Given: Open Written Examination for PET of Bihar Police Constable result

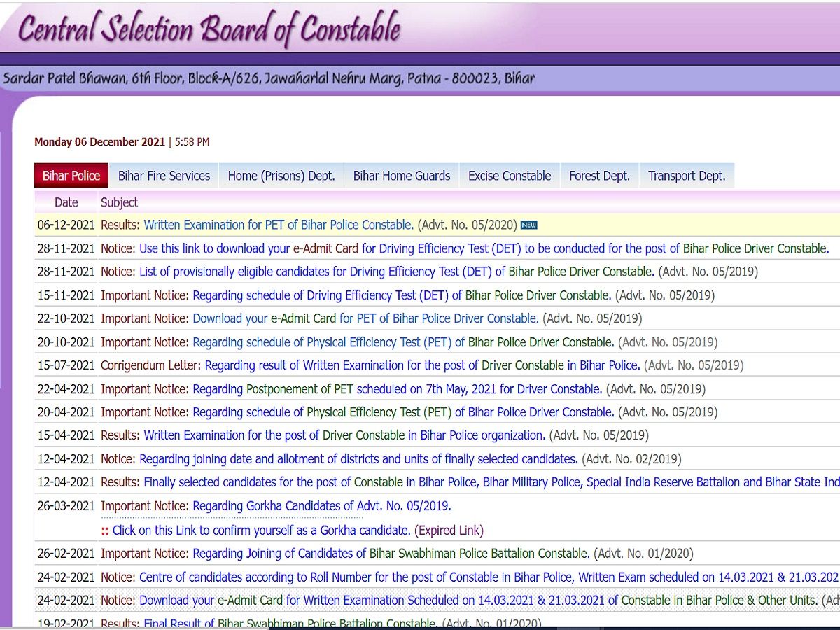Looking at the screenshot, I should [279, 225].
